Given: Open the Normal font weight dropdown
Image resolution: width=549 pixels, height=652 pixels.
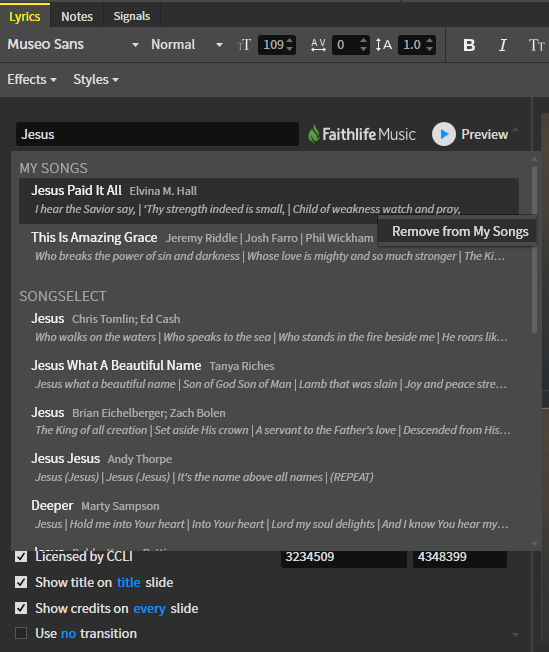Looking at the screenshot, I should coord(187,44).
